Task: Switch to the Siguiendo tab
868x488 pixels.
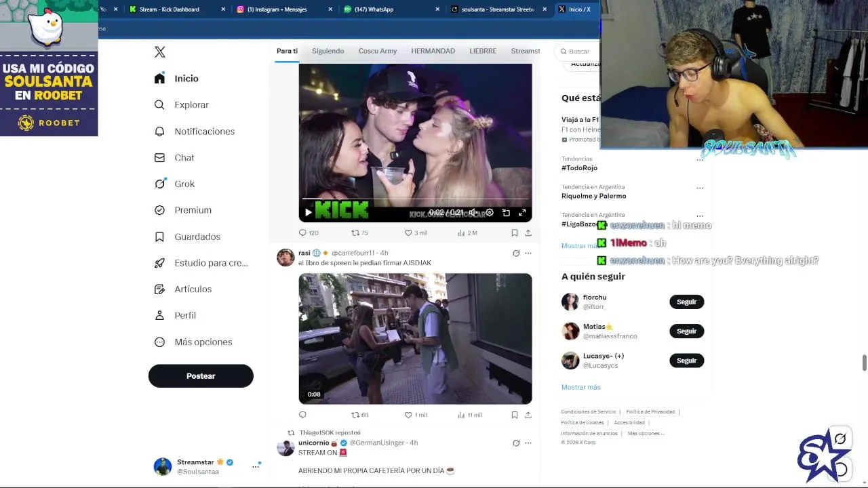Action: [x=328, y=51]
